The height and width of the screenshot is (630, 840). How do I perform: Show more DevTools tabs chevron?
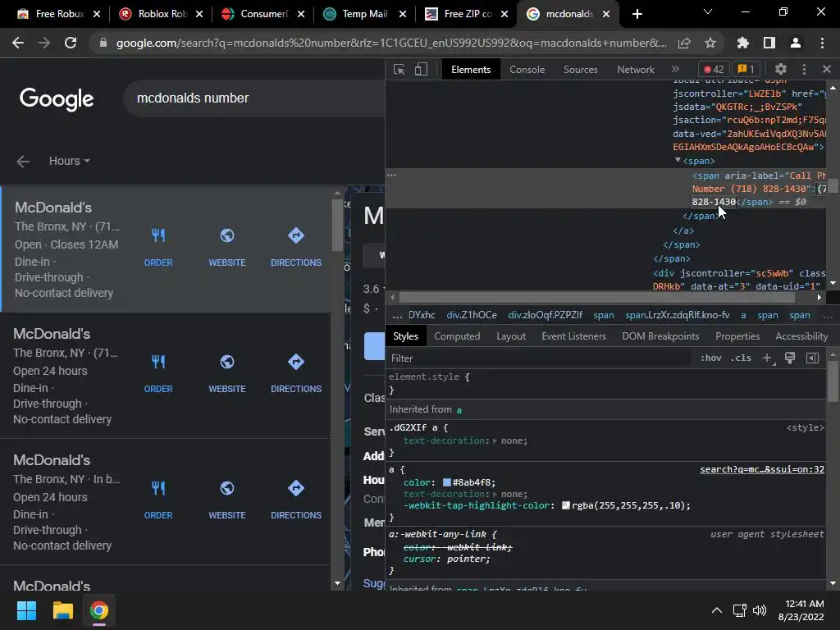pos(676,69)
